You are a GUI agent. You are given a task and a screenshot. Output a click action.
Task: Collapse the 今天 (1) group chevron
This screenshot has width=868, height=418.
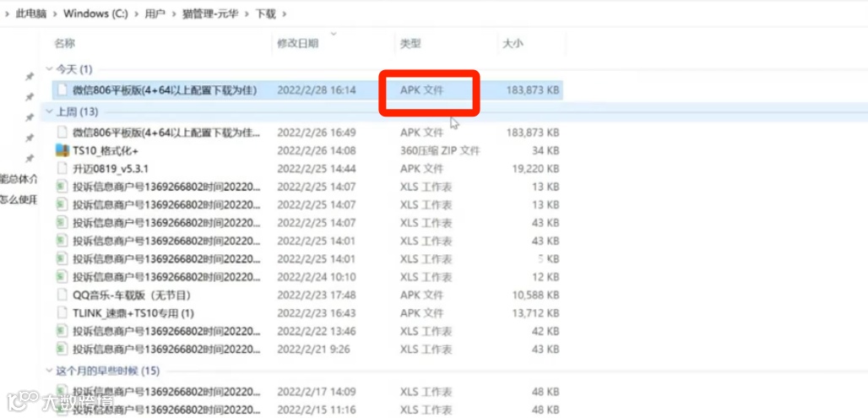[x=49, y=69]
